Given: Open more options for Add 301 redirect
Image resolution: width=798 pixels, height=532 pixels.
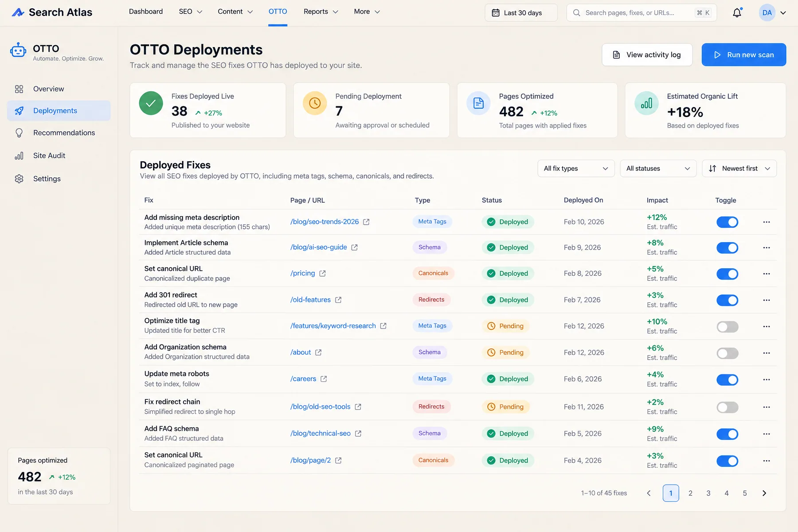Looking at the screenshot, I should (x=767, y=300).
